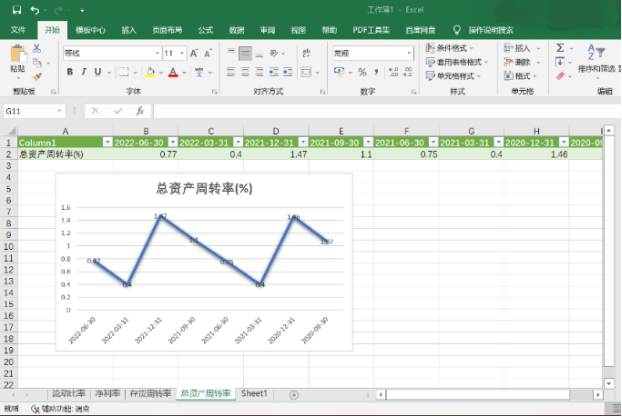Switch to 公式 Formulas ribbon tab
The width and height of the screenshot is (622, 417).
205,30
